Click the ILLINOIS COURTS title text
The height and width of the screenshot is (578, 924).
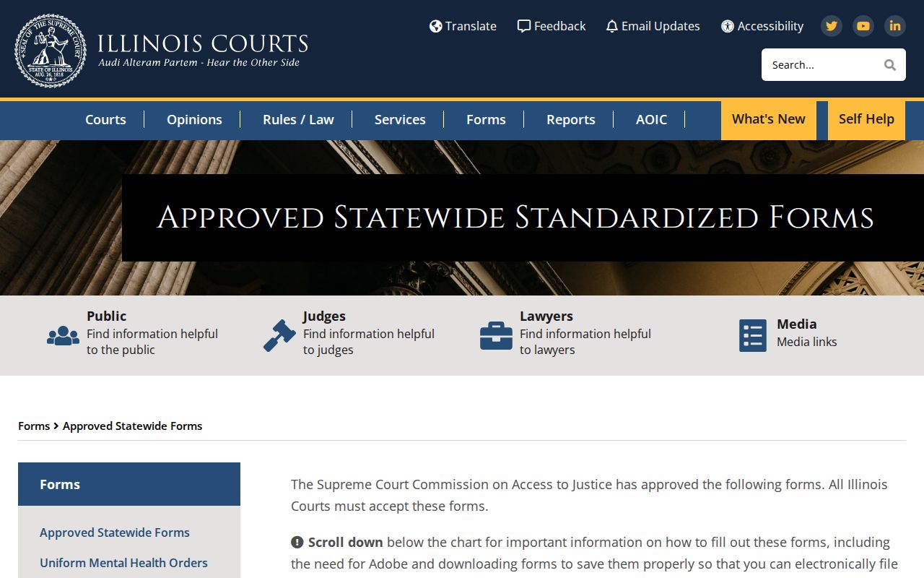(x=203, y=43)
